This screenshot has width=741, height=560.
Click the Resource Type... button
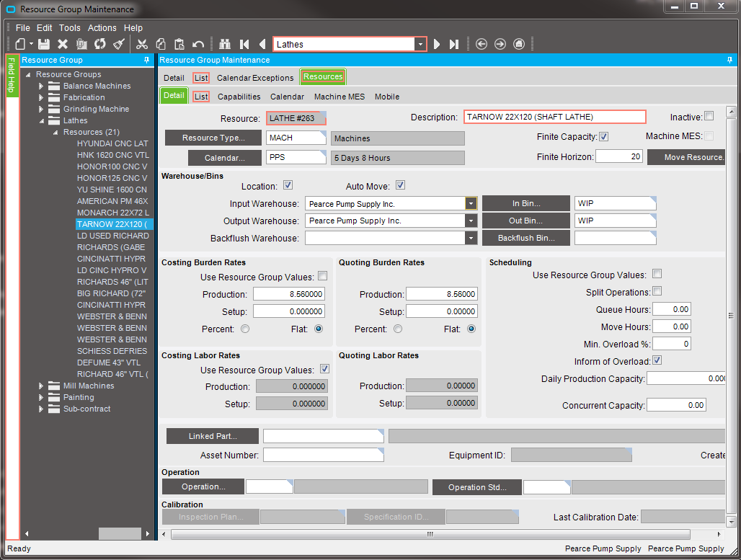coord(213,138)
